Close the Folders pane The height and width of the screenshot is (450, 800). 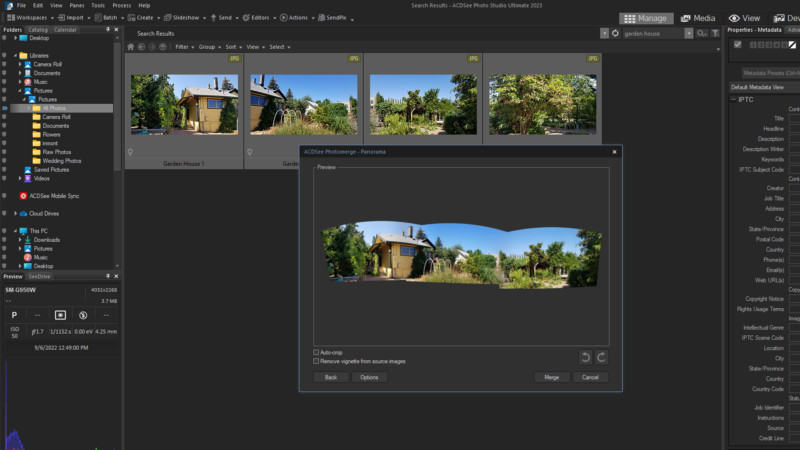[x=116, y=30]
